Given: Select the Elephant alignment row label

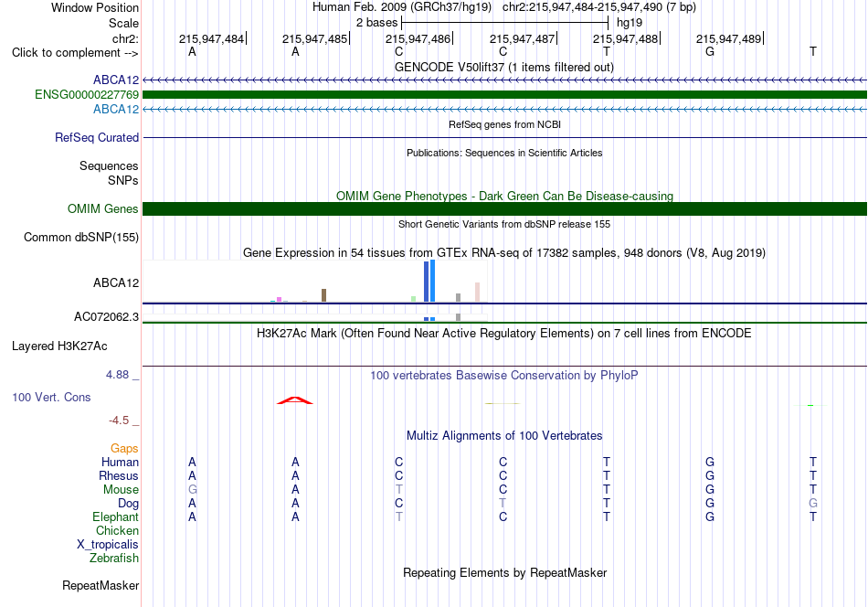Looking at the screenshot, I should click(x=115, y=516).
